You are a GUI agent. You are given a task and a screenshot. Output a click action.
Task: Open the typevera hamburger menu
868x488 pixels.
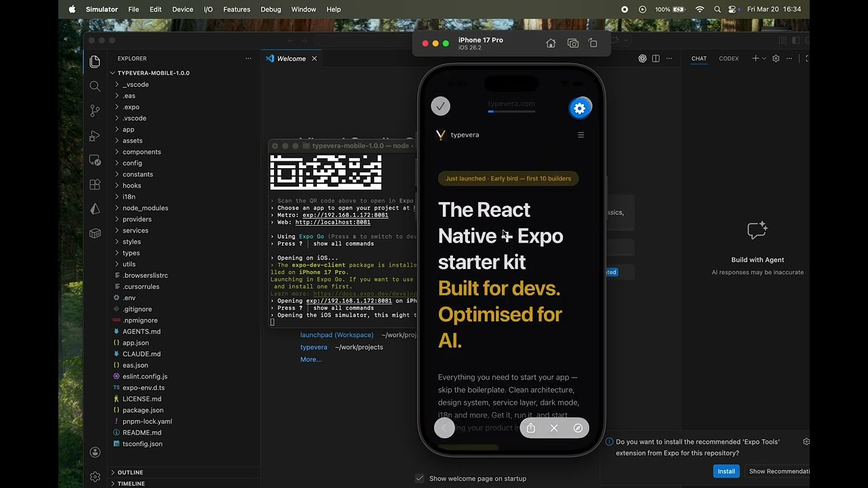click(580, 135)
